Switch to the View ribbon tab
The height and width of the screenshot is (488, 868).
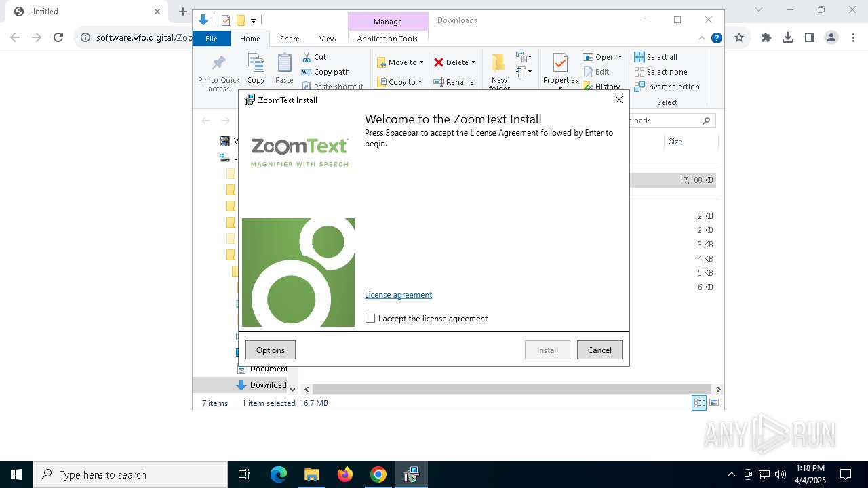(328, 39)
